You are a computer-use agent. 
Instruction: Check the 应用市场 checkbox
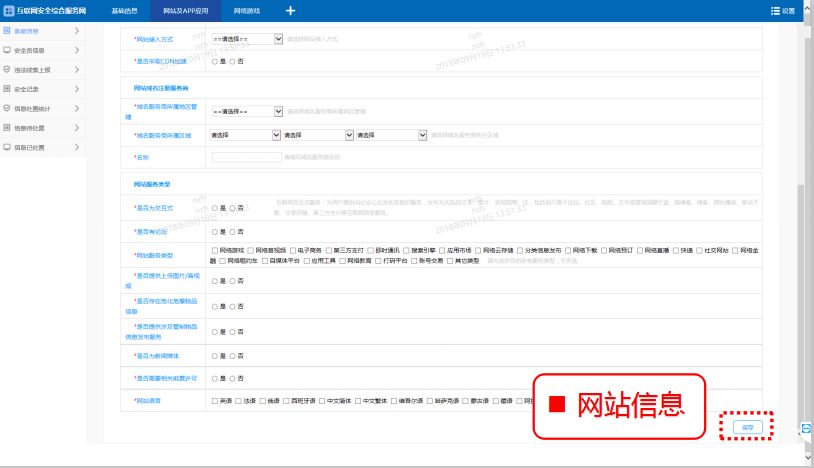click(x=442, y=251)
